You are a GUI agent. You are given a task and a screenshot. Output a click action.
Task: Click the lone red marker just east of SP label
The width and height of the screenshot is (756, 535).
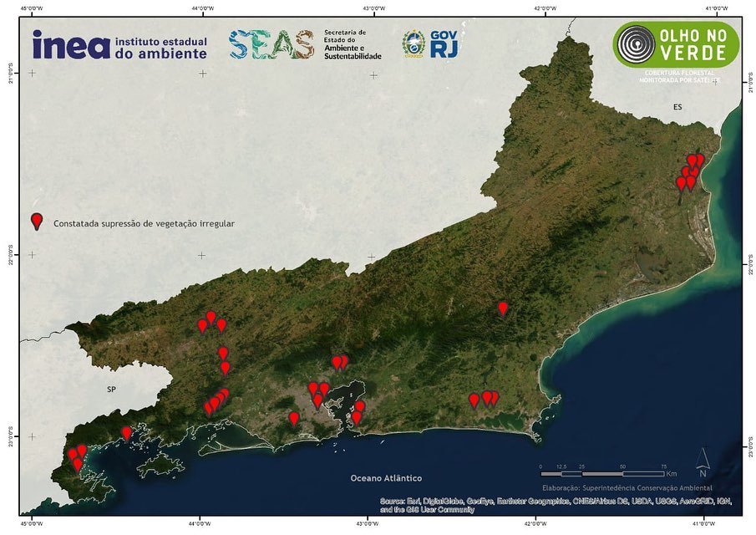pos(126,433)
